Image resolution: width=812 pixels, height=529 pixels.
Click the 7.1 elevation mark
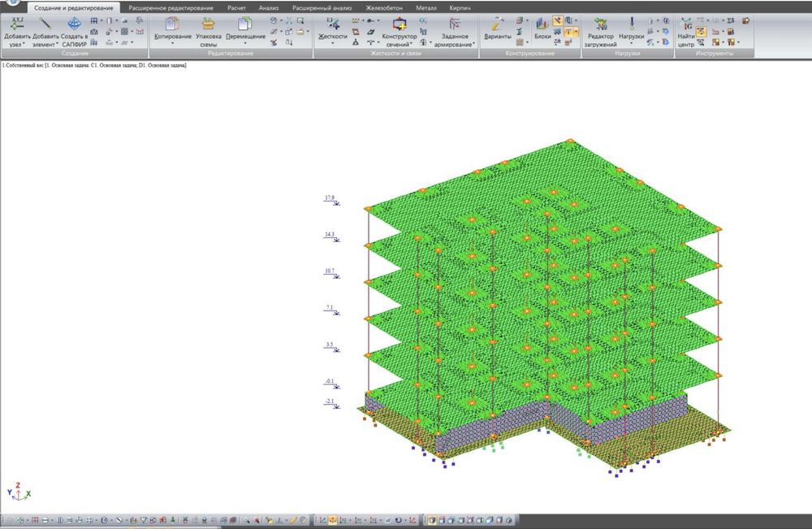(330, 309)
